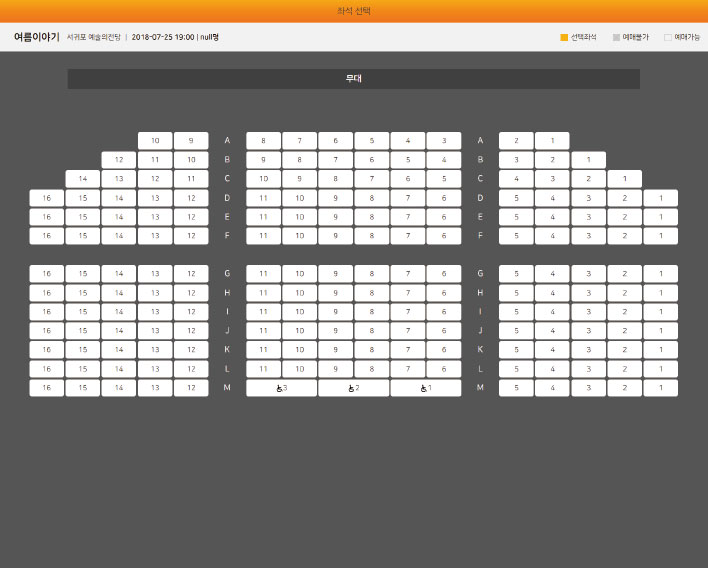Choose seat 1 in row A
The image size is (708, 568).
click(x=552, y=141)
